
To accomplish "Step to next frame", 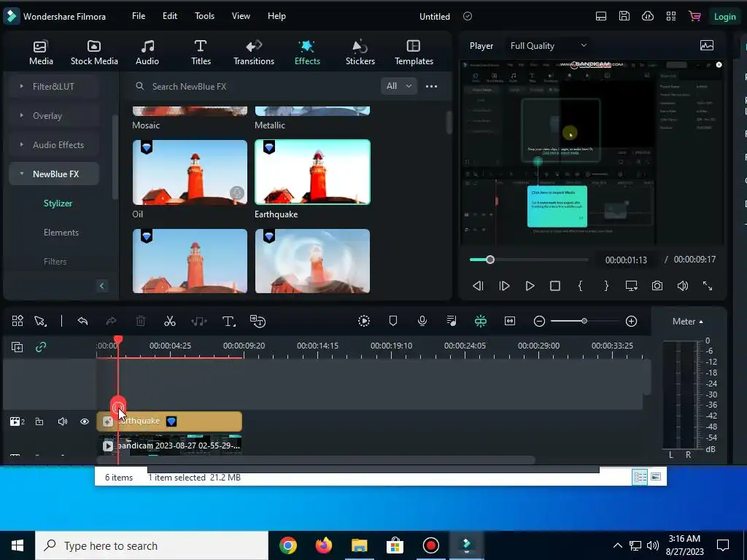I will coord(504,286).
